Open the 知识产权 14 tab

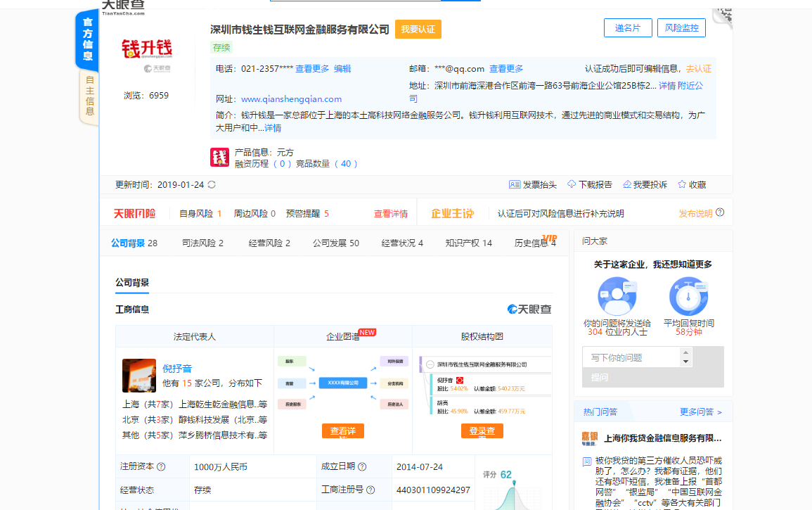tap(469, 243)
